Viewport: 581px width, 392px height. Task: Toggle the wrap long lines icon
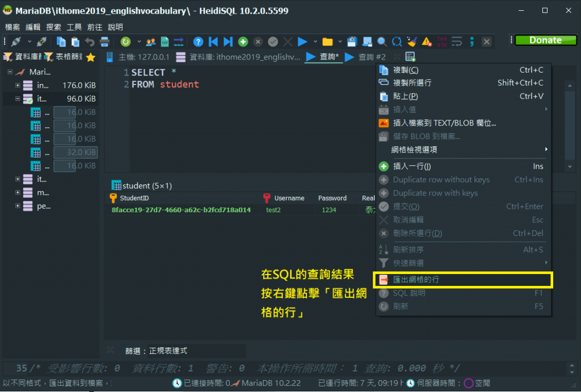[x=457, y=41]
